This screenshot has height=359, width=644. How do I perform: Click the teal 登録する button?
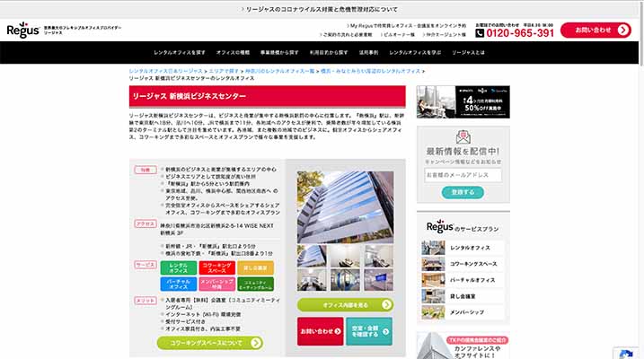click(463, 192)
